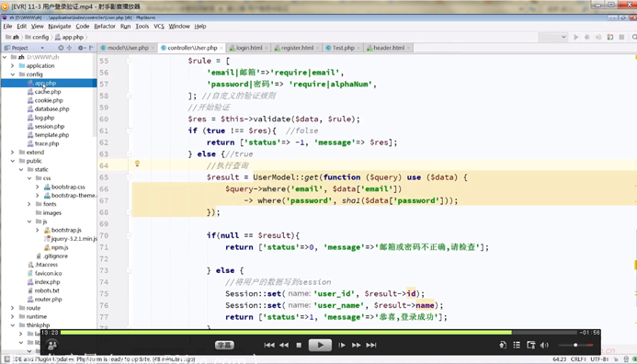
Task: Fast forward the video
Action: click(357, 345)
